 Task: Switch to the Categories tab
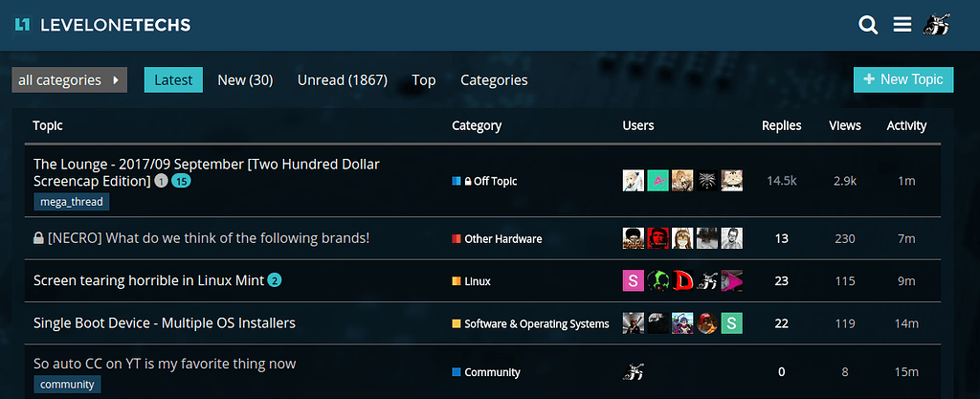tap(495, 80)
